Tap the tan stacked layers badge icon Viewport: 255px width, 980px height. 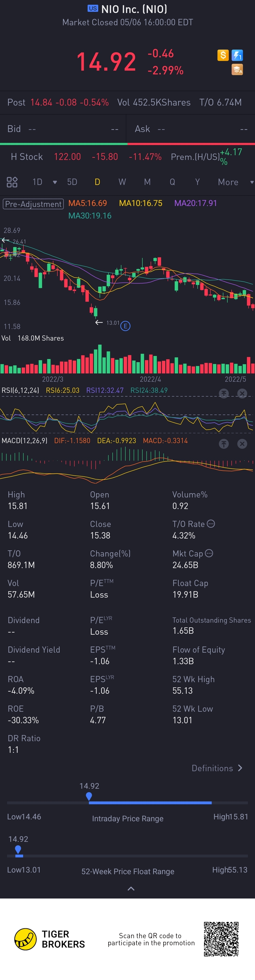238,70
